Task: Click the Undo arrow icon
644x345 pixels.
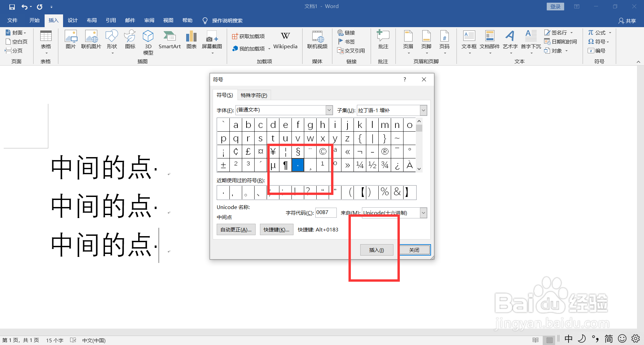Action: click(24, 7)
